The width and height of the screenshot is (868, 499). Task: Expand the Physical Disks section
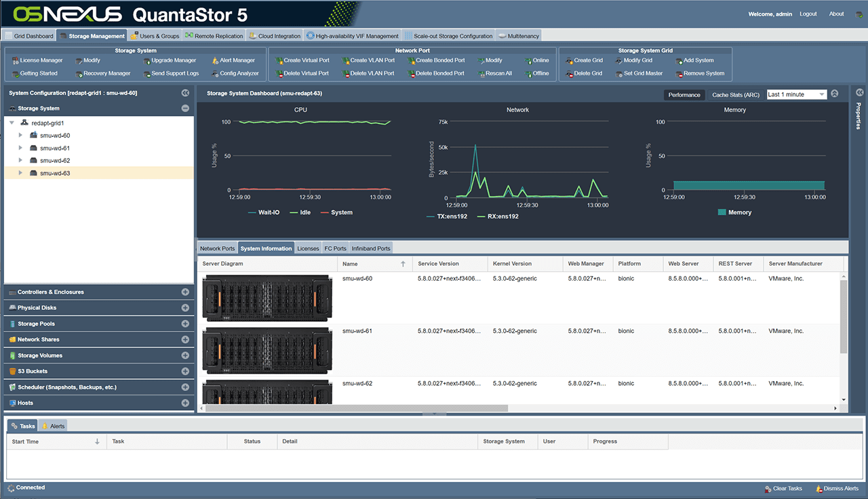click(x=185, y=308)
